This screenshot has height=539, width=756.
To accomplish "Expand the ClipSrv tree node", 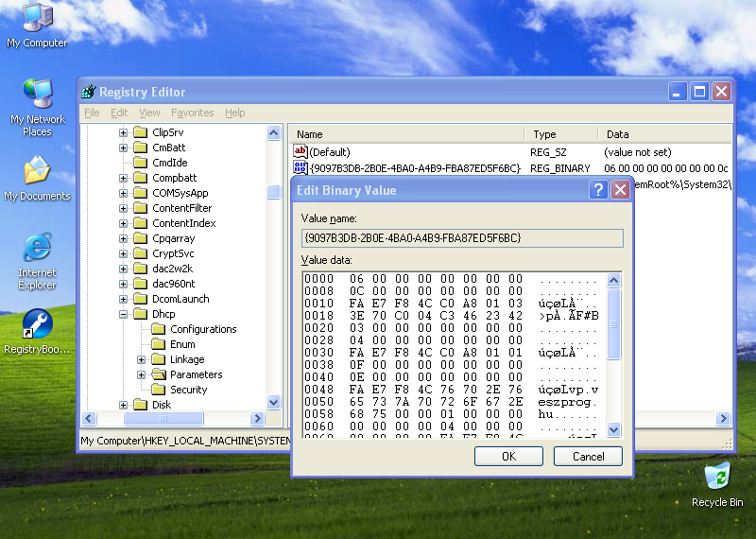I will click(124, 132).
